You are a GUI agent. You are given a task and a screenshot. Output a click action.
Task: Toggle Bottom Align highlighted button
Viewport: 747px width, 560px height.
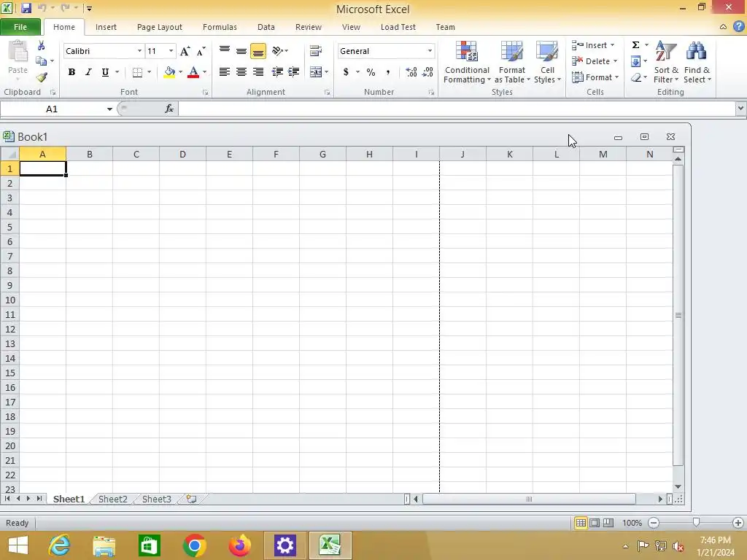(258, 51)
